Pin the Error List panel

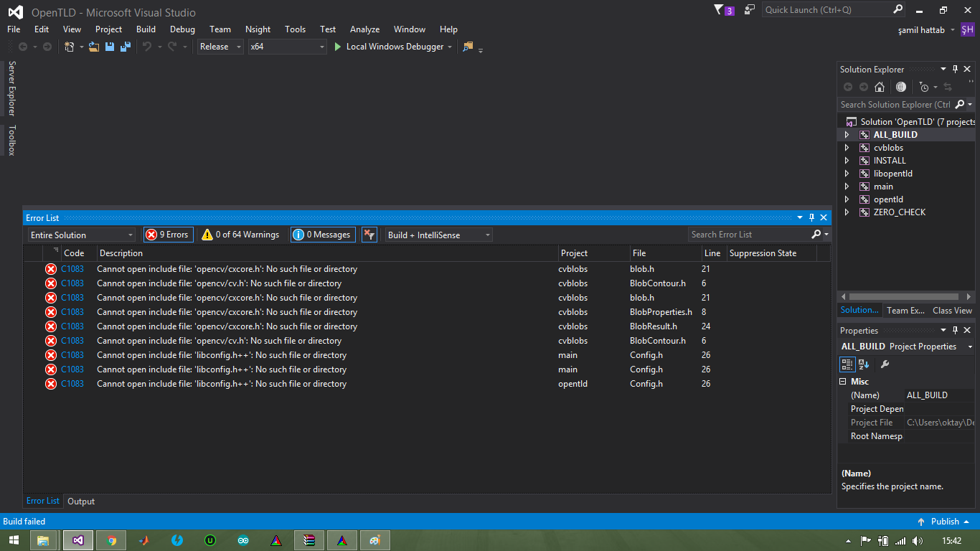pyautogui.click(x=812, y=217)
